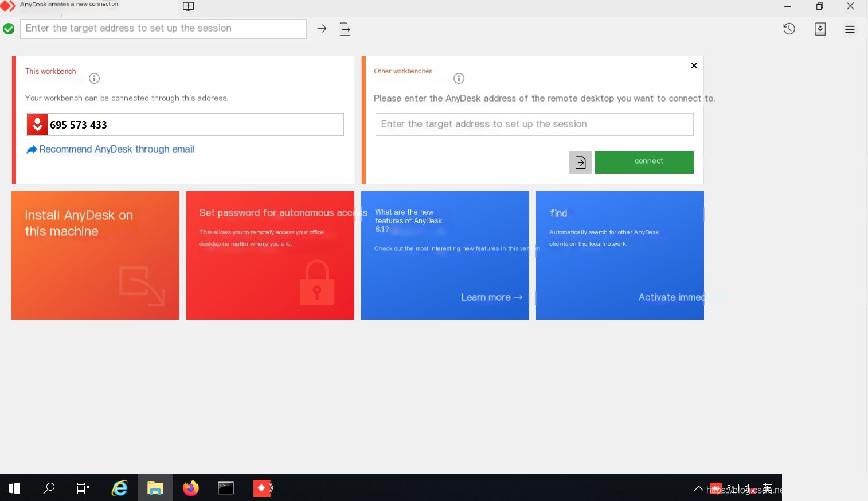Click the red AnyDesk icon beside 695 573 433
The height and width of the screenshot is (501, 868).
tap(37, 125)
